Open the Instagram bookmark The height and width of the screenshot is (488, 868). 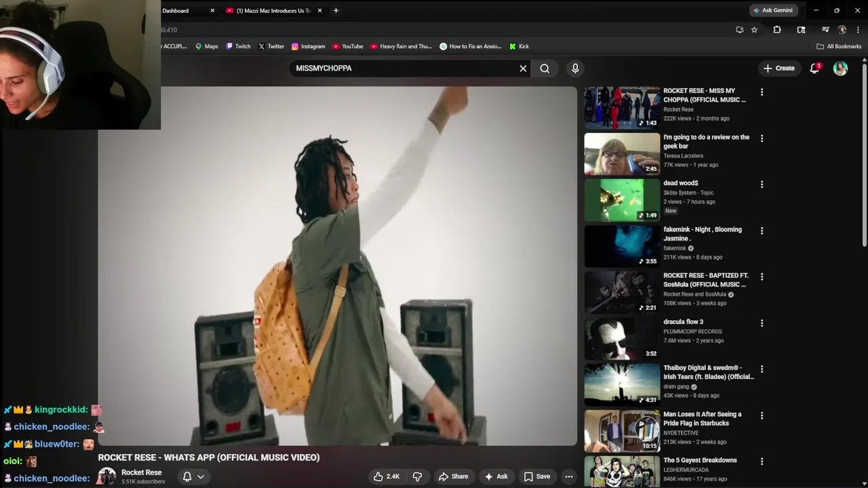[308, 46]
